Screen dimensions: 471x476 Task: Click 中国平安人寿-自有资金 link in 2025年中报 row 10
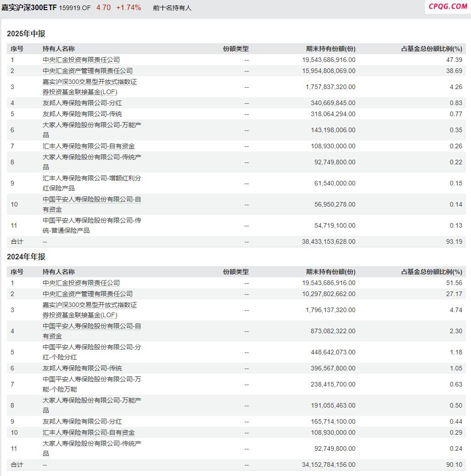[x=92, y=204]
